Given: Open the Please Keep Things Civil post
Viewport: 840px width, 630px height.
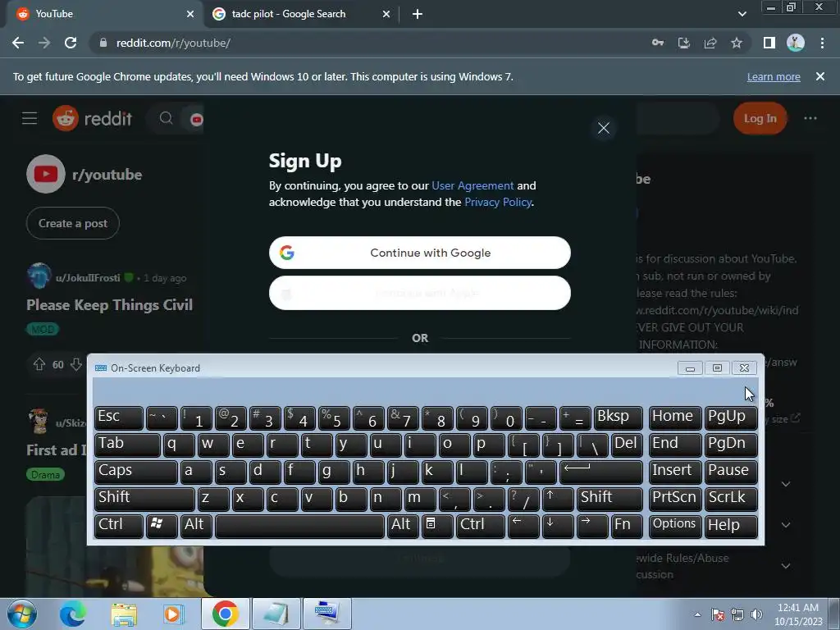Looking at the screenshot, I should click(x=109, y=305).
